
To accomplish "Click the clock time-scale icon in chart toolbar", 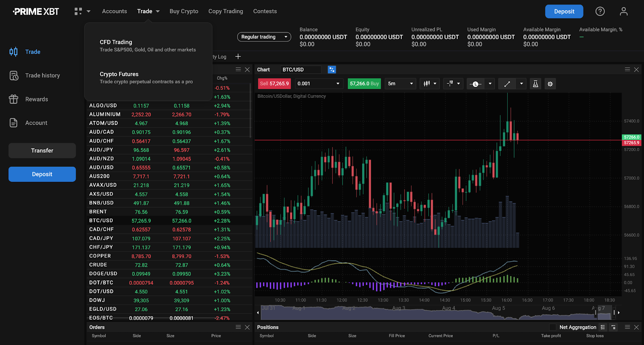I will [475, 84].
